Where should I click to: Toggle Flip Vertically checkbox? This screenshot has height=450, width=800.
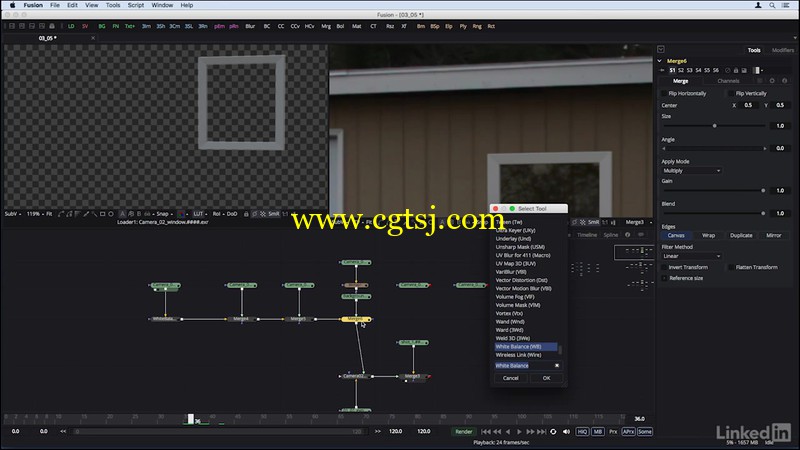(x=731, y=93)
